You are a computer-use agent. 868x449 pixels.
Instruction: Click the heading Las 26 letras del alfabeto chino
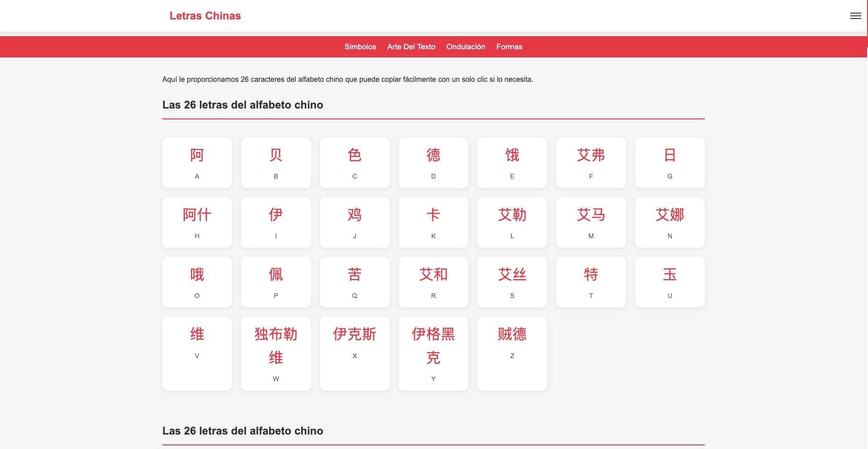243,104
